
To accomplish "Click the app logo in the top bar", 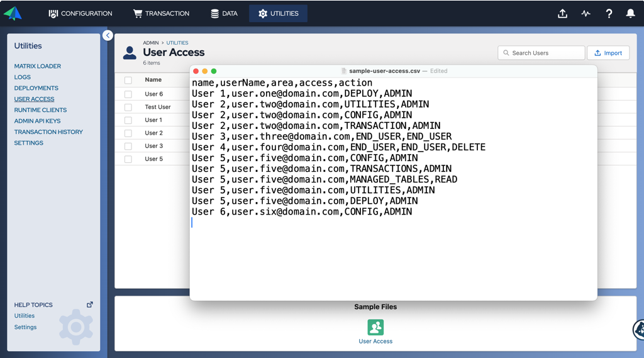I will (13, 14).
